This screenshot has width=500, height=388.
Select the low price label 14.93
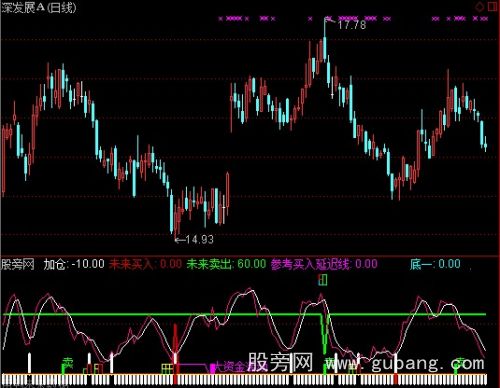pyautogui.click(x=199, y=239)
